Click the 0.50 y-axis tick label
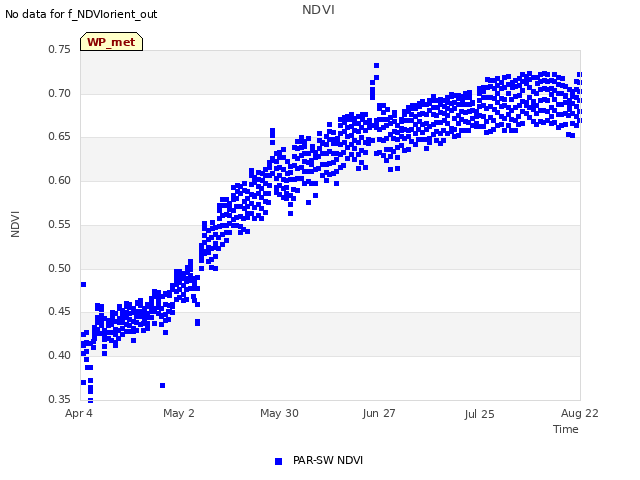This screenshot has width=640, height=480. (x=60, y=268)
